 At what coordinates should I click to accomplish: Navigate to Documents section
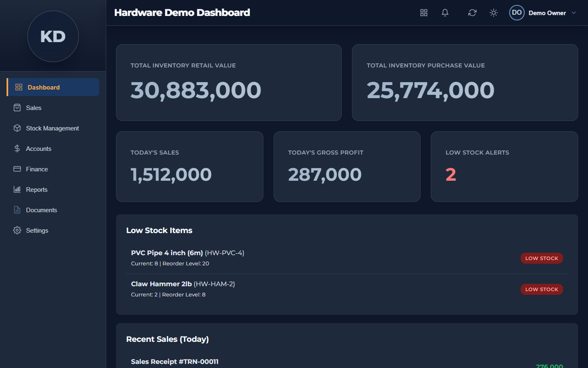(x=53, y=210)
